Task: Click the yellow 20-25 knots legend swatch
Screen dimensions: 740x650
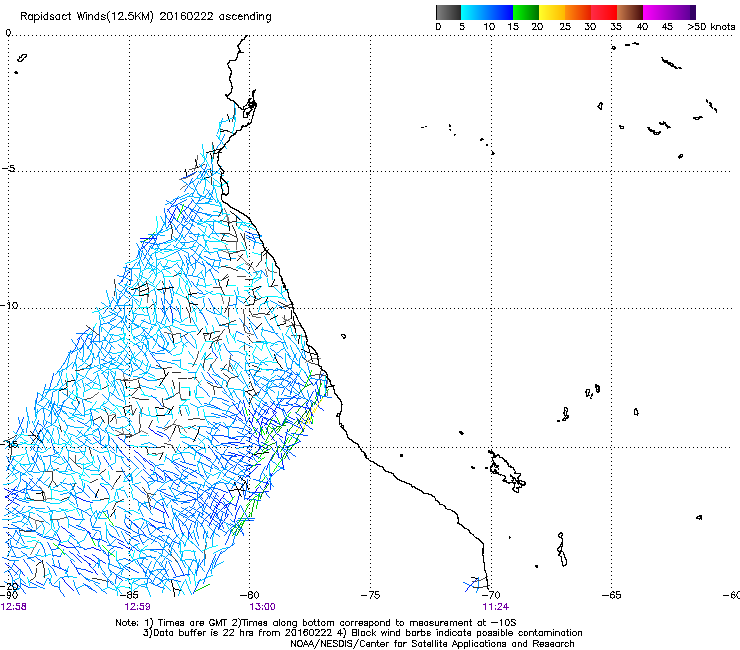Action: coord(552,12)
